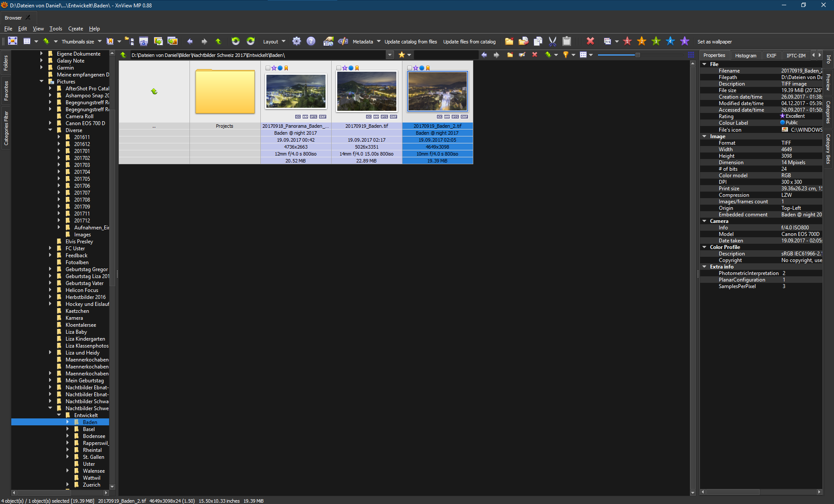The width and height of the screenshot is (834, 504).
Task: Open Settings gear icon
Action: tap(296, 41)
